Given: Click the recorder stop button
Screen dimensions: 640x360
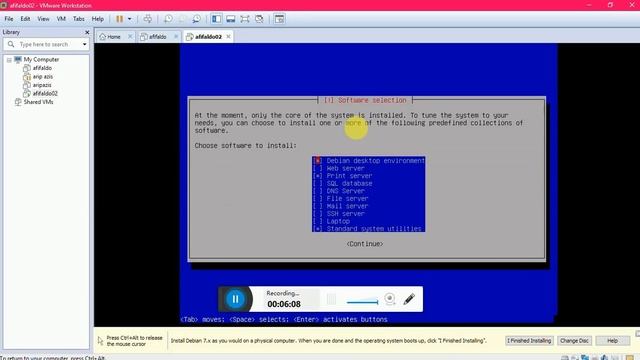Looking at the screenshot, I should point(331,299).
